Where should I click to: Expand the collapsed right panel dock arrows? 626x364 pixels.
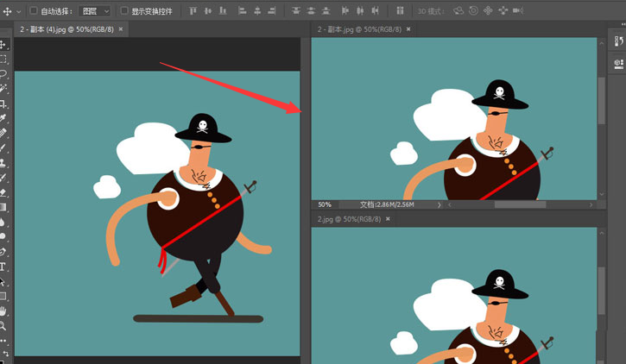pos(623,24)
